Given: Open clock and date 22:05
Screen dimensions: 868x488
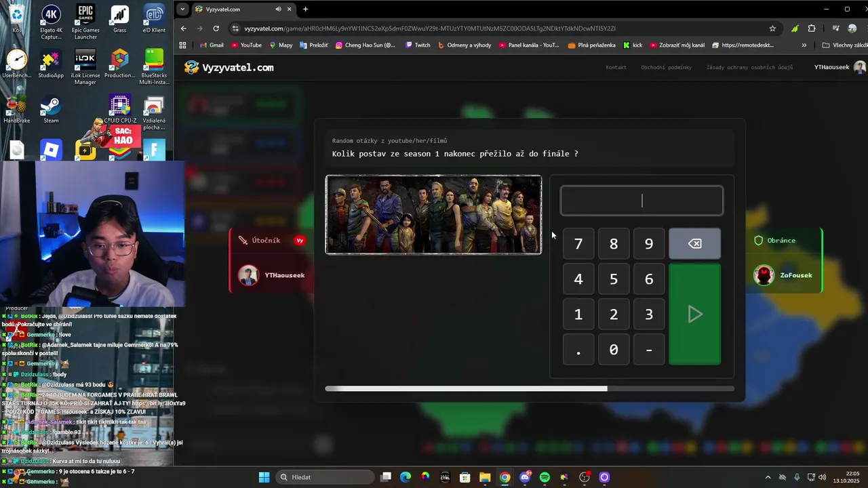Looking at the screenshot, I should coord(847,477).
